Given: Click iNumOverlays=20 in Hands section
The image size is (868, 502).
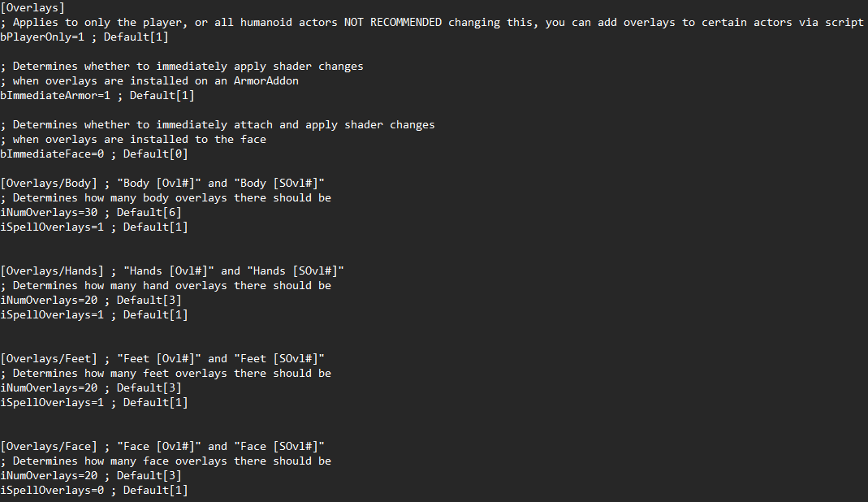Looking at the screenshot, I should pyautogui.click(x=49, y=301).
